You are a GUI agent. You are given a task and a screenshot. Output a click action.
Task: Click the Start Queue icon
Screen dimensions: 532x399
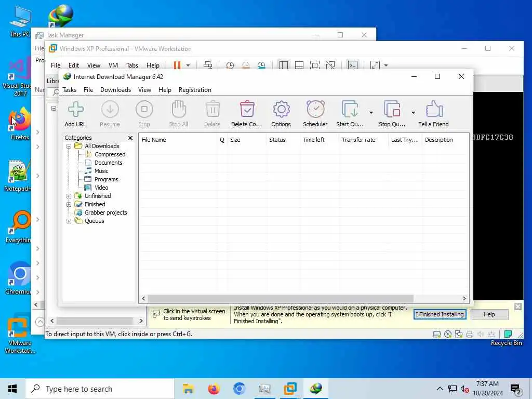pos(350,114)
